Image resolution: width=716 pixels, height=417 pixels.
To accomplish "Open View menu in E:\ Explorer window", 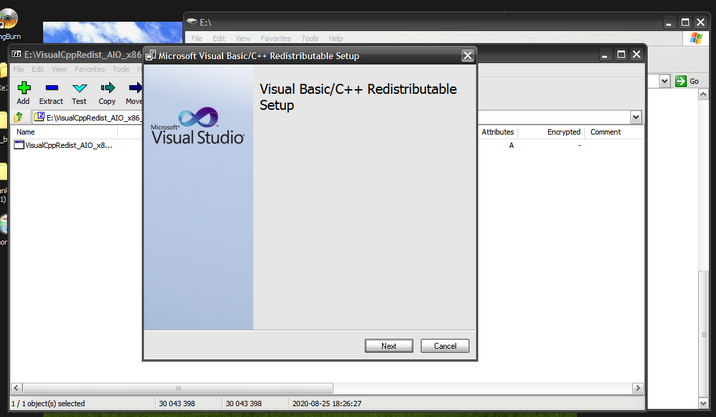I will pos(242,38).
